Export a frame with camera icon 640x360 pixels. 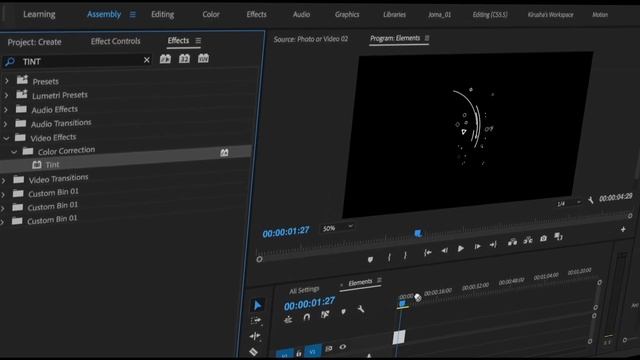[543, 238]
